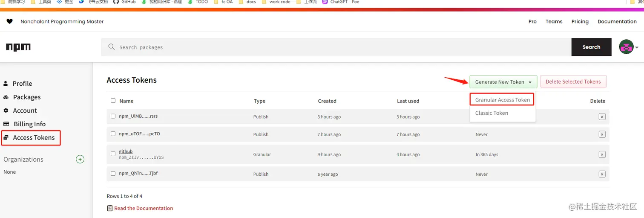Screen dimensions: 644x218
Task: Click the Granular type cell
Action: tap(262, 154)
